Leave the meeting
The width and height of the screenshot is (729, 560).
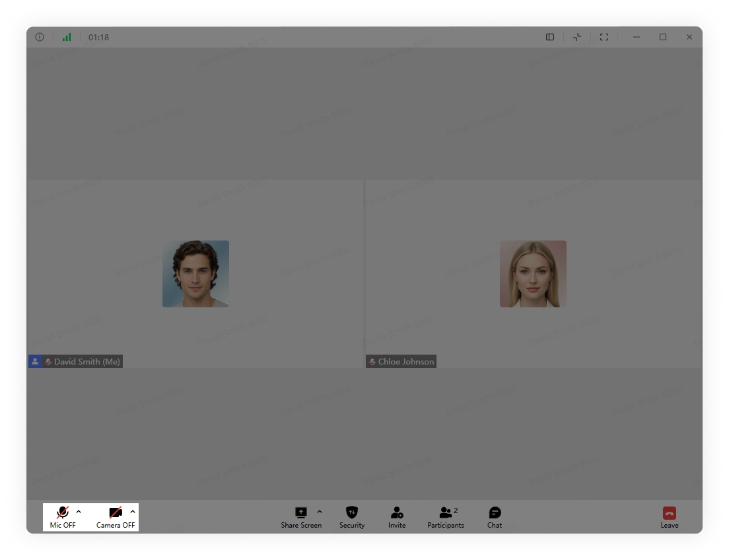coord(670,517)
